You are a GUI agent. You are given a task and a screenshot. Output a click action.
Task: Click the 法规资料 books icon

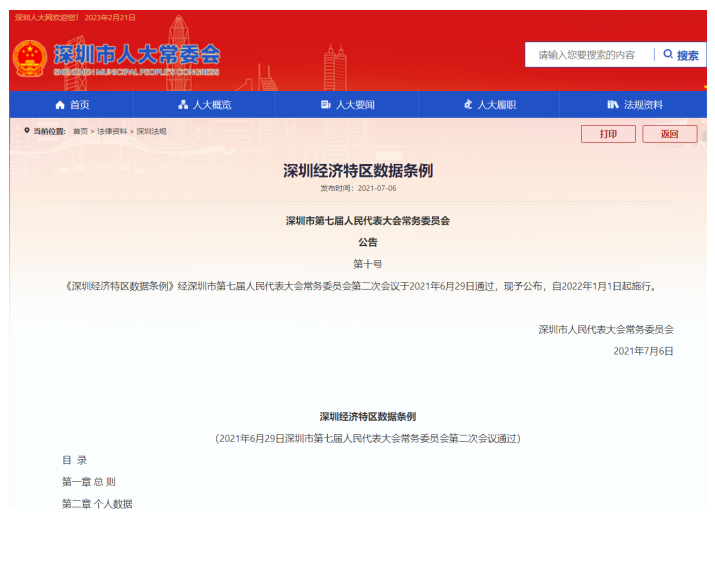tap(612, 105)
